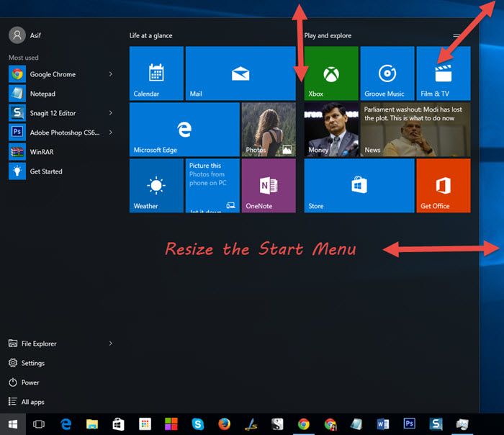Open Snagit from the taskbar
This screenshot has width=504, height=435.
click(x=436, y=424)
